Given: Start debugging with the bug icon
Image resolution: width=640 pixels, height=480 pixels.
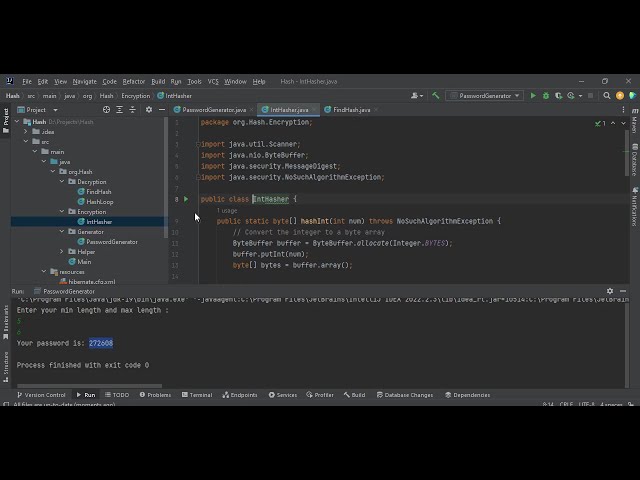Looking at the screenshot, I should click(x=546, y=96).
